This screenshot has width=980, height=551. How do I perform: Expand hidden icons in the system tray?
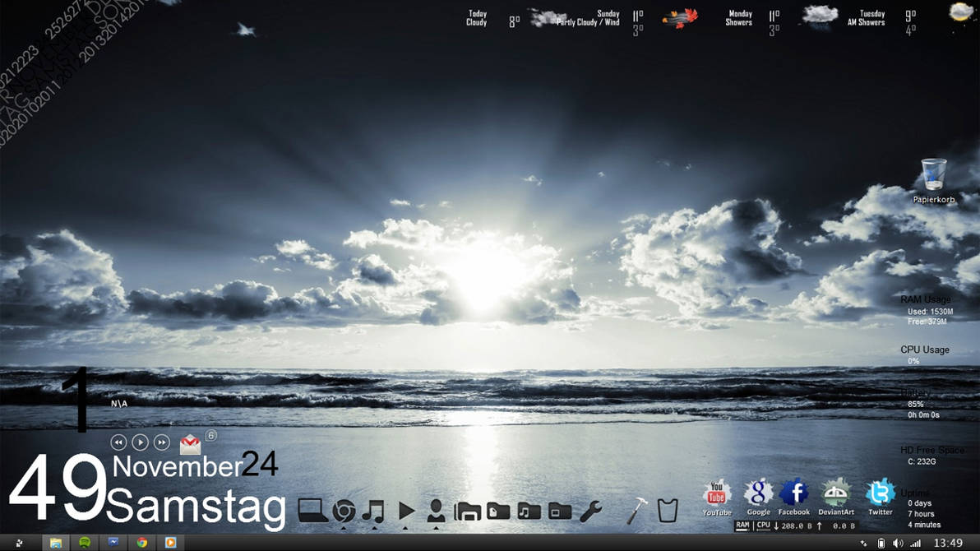[862, 542]
